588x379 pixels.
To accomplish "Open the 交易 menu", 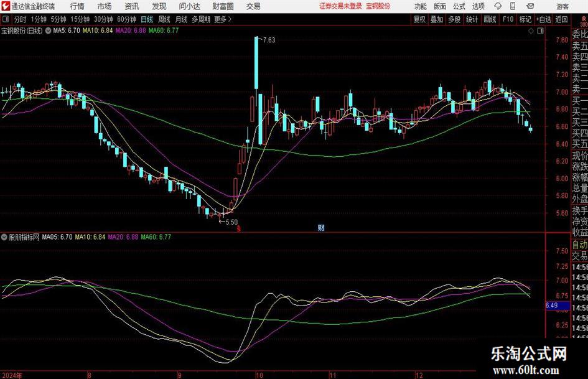I will [253, 6].
